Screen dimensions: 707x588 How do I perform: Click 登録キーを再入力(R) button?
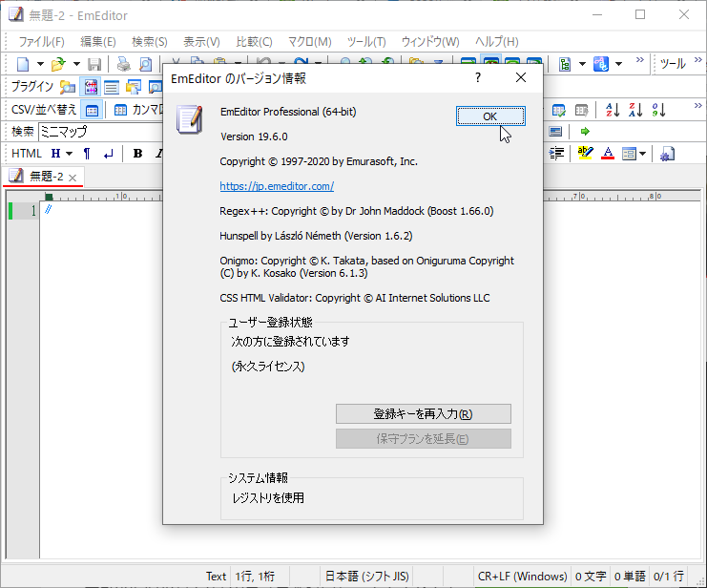click(x=424, y=414)
